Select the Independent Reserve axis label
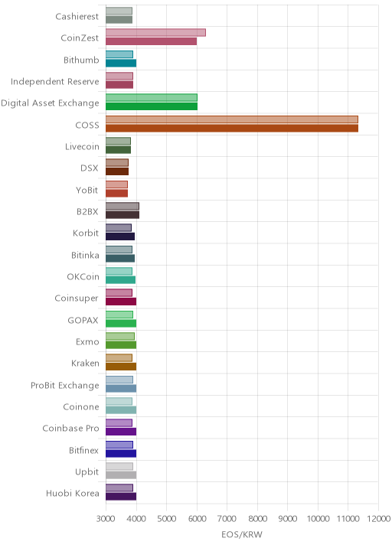 55,81
